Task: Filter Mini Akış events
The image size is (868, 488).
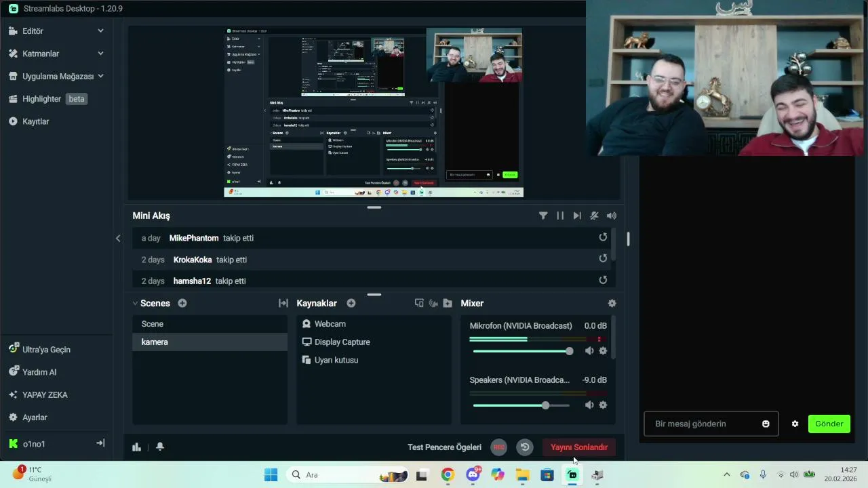Action: click(x=543, y=216)
